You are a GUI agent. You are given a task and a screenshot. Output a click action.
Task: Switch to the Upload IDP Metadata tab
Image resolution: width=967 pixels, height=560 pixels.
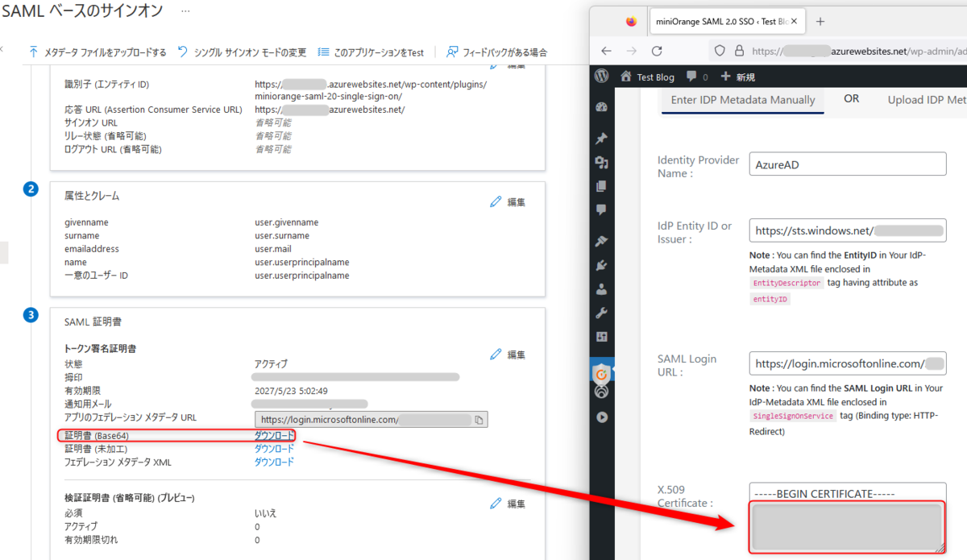[x=927, y=100]
